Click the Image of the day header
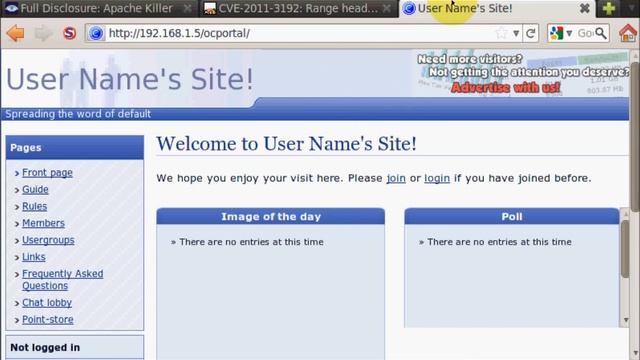The width and height of the screenshot is (640, 360). click(271, 217)
